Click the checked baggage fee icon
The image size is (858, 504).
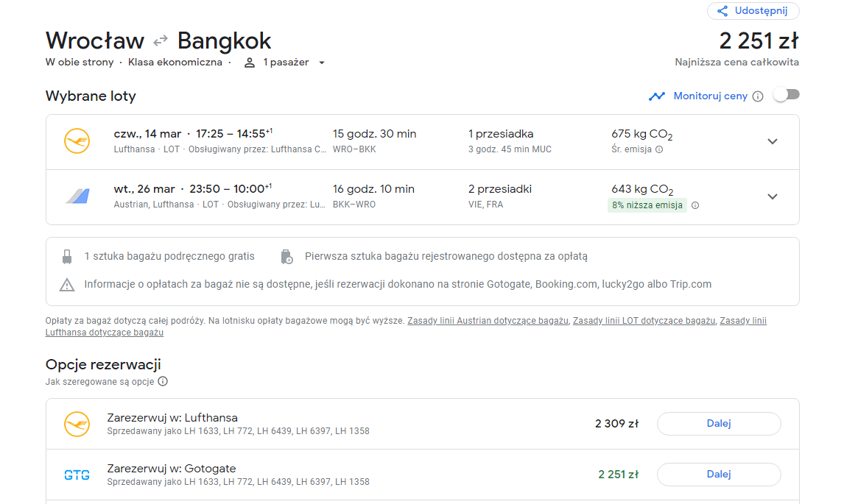(286, 256)
